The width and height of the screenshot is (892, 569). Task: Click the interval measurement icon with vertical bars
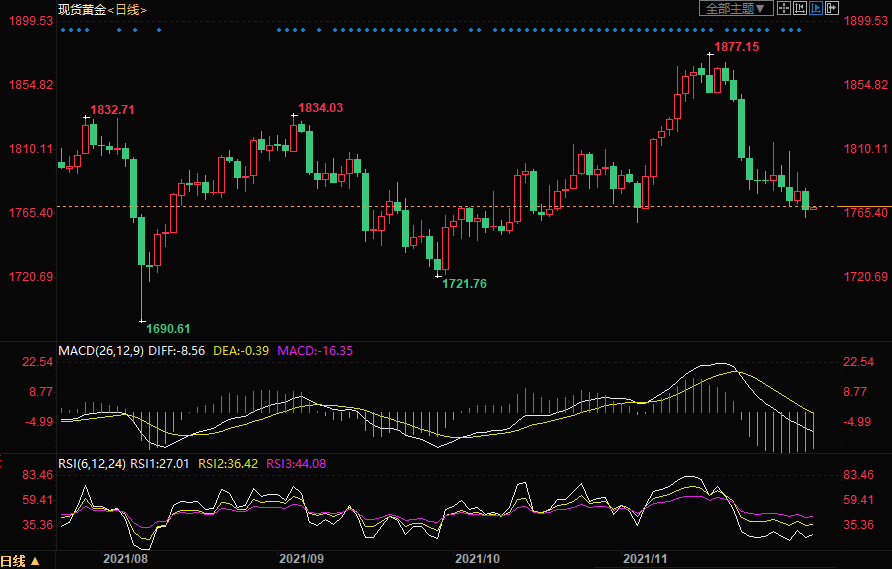(x=800, y=8)
